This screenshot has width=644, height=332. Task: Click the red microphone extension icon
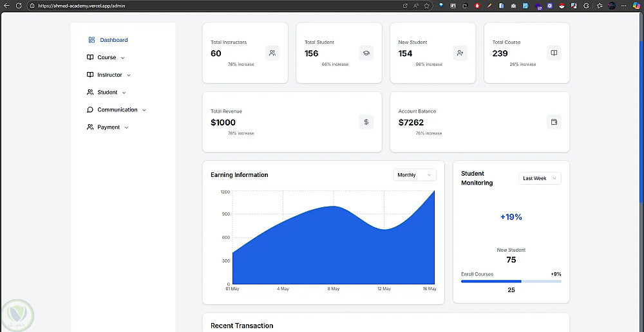(477, 6)
